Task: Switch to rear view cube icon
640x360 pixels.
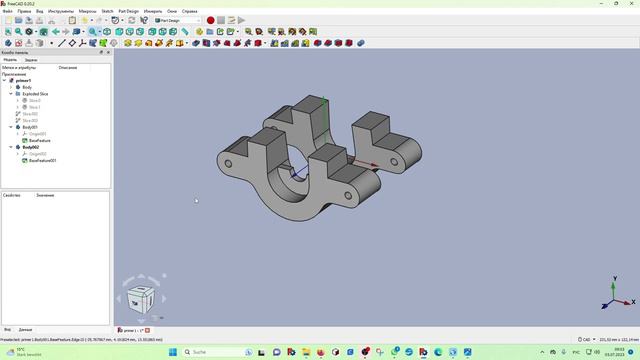Action: click(x=152, y=31)
